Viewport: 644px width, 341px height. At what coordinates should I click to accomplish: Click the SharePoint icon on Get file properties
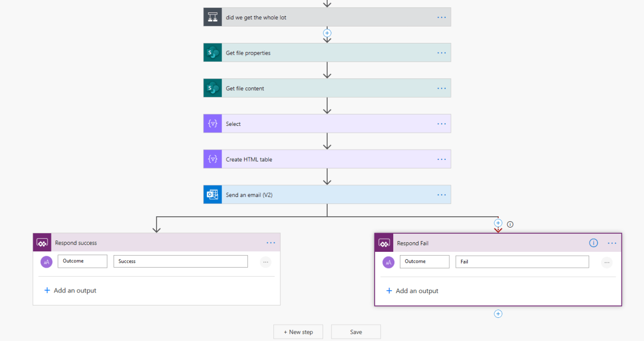click(x=212, y=53)
